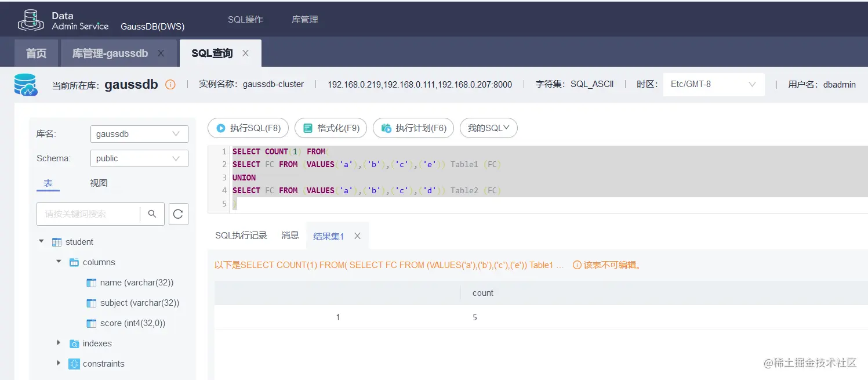Expand the indexes tree node
The height and width of the screenshot is (380, 868).
[x=59, y=343]
